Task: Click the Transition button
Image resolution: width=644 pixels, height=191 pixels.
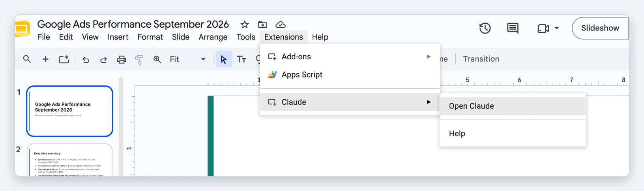Action: point(481,59)
